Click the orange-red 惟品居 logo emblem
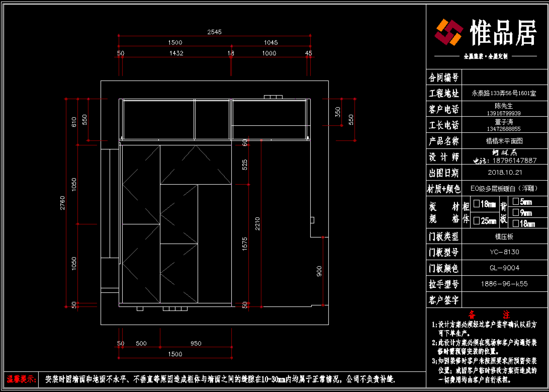This screenshot has height=392, width=549. pyautogui.click(x=449, y=32)
